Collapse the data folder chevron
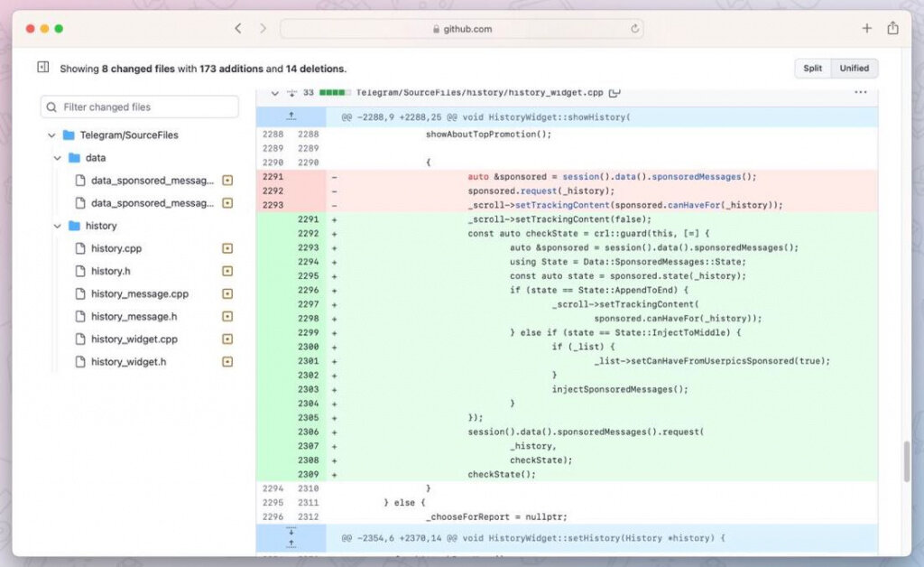Screen dimensions: 924x567 57,158
